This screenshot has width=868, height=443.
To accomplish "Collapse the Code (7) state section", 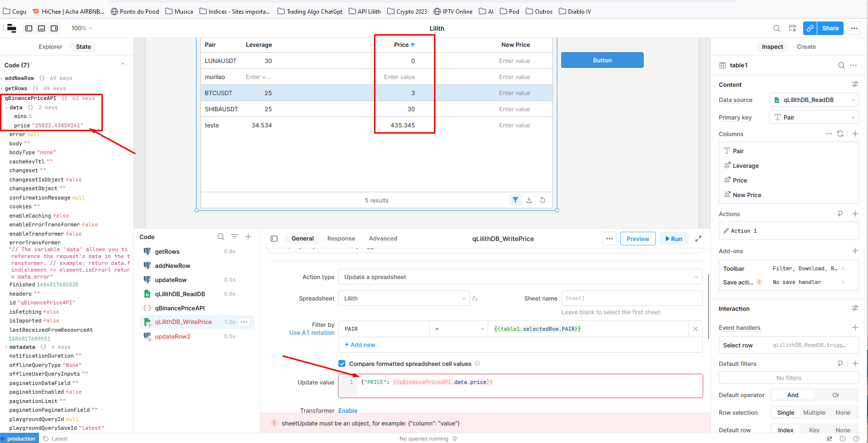I will [123, 64].
